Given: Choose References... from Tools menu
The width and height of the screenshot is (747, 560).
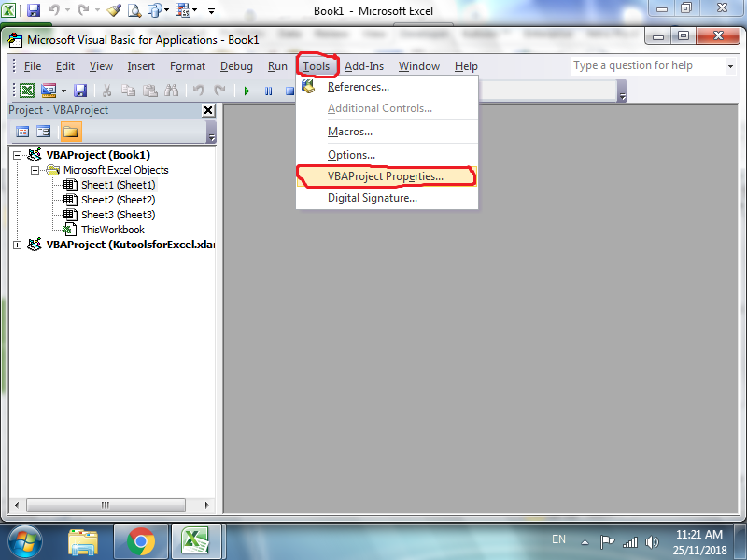Looking at the screenshot, I should 387,87.
